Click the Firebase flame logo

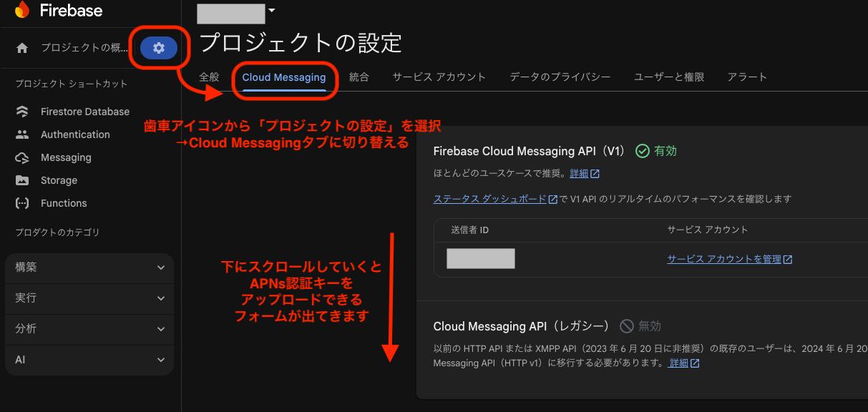(22, 10)
